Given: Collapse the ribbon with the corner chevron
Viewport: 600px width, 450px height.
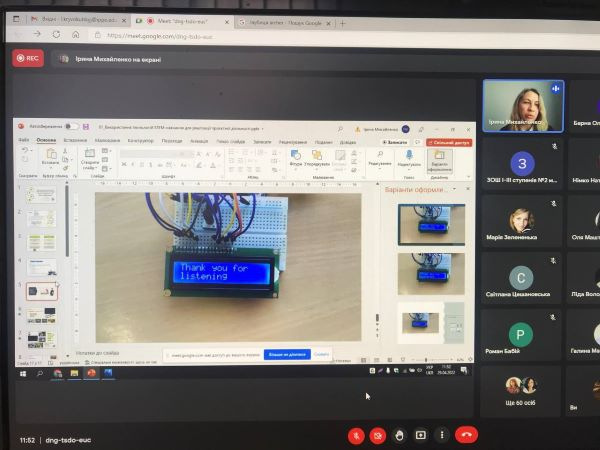Looking at the screenshot, I should click(469, 177).
